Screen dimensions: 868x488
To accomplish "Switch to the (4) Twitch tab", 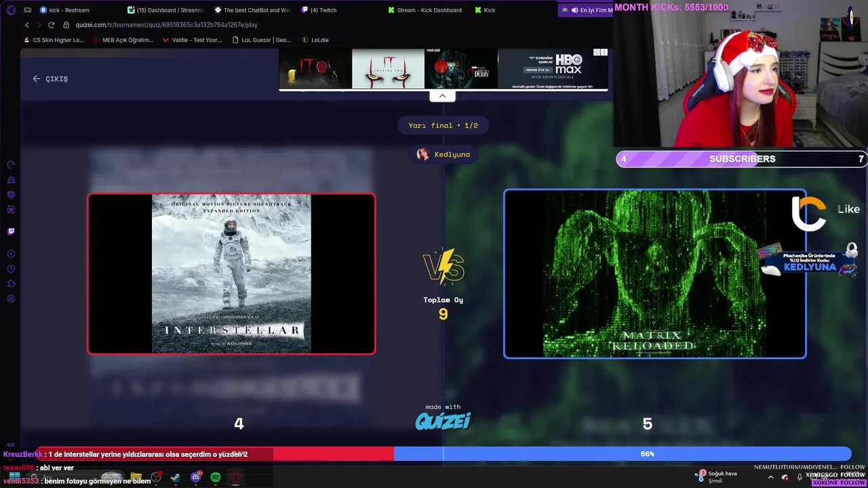I will point(339,10).
